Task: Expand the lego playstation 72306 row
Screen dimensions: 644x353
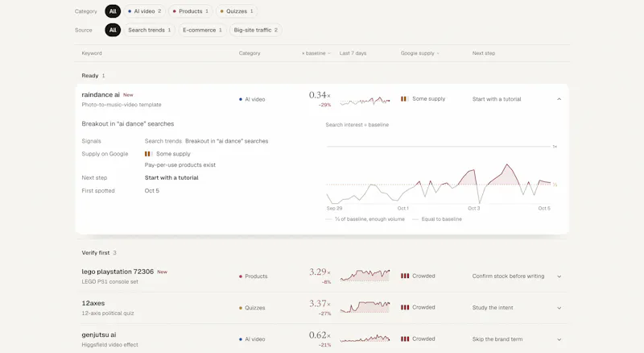Action: (559, 276)
